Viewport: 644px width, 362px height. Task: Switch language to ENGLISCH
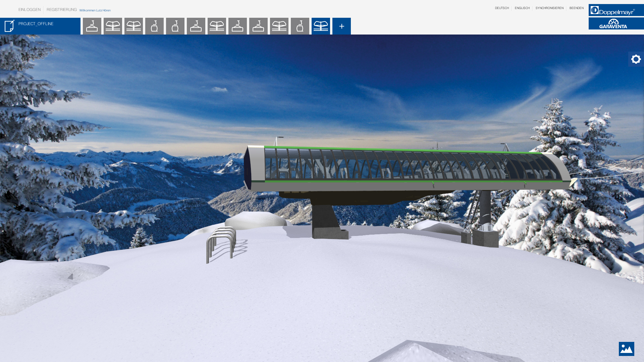point(522,8)
